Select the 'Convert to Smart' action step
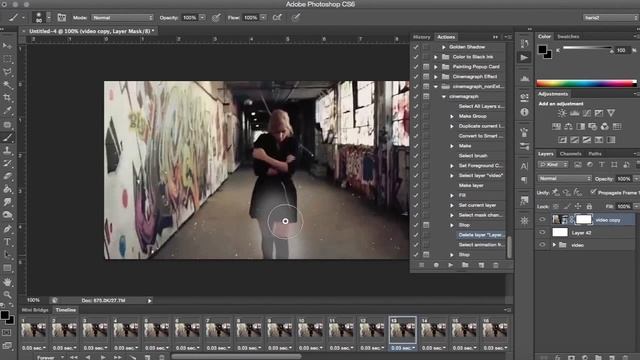640x360 pixels. 481,136
